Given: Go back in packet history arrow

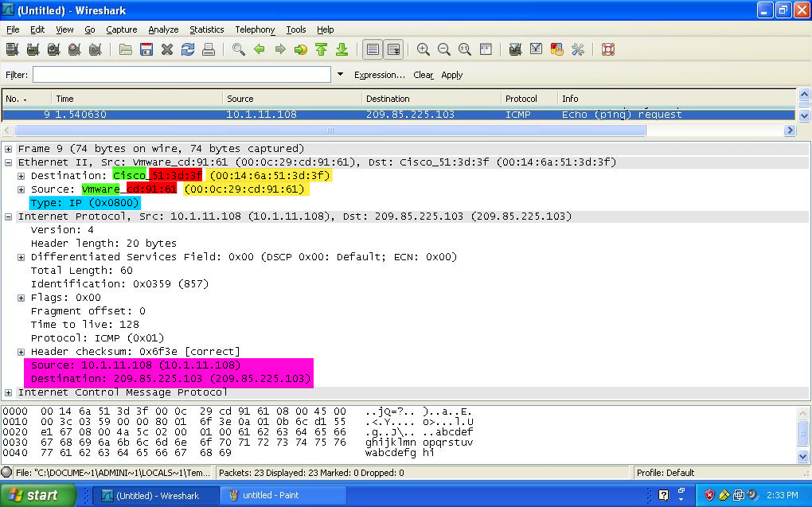Looking at the screenshot, I should click(260, 49).
